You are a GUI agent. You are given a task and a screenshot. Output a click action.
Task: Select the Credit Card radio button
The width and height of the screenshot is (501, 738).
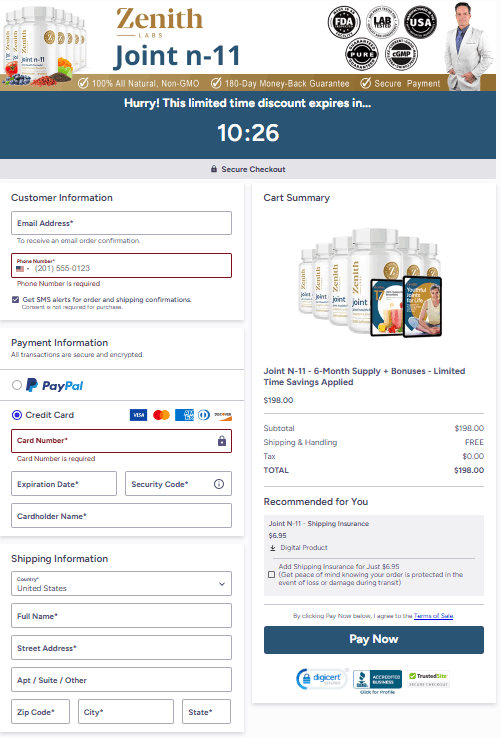pos(17,415)
